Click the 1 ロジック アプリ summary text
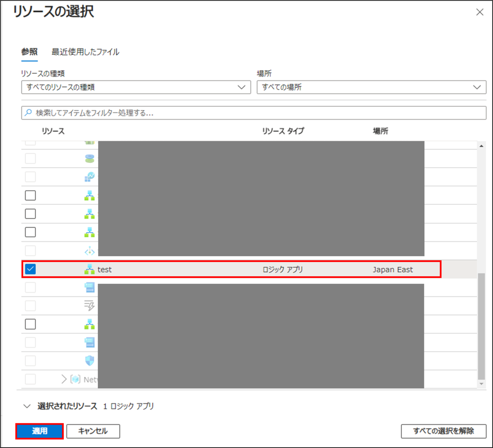Viewport: 493px width, 448px height. [129, 407]
